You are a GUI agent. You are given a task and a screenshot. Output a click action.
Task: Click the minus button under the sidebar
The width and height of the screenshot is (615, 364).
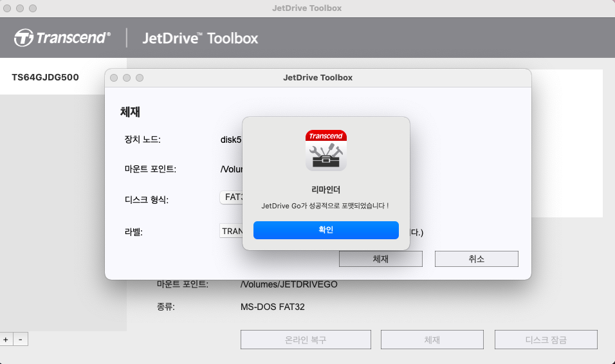pyautogui.click(x=21, y=340)
